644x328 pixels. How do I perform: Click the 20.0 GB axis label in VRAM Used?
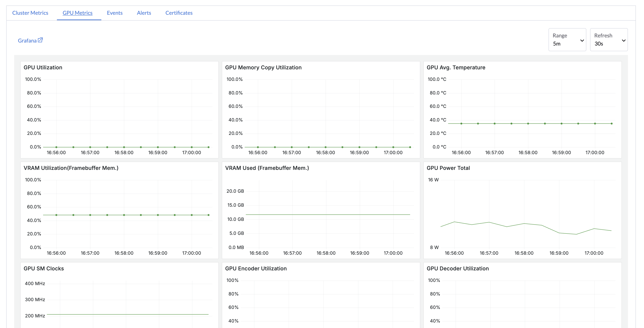click(235, 191)
